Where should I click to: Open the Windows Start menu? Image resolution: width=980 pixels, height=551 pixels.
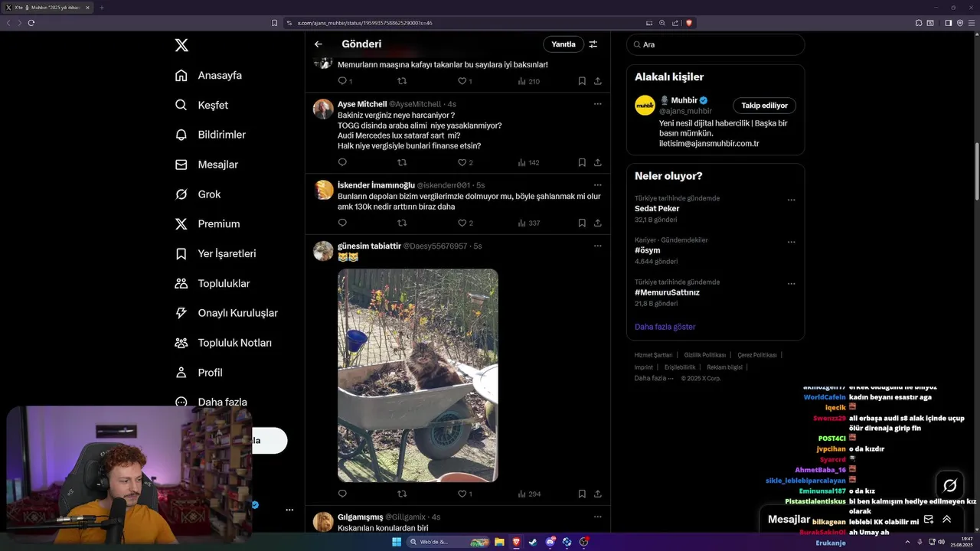(x=397, y=542)
